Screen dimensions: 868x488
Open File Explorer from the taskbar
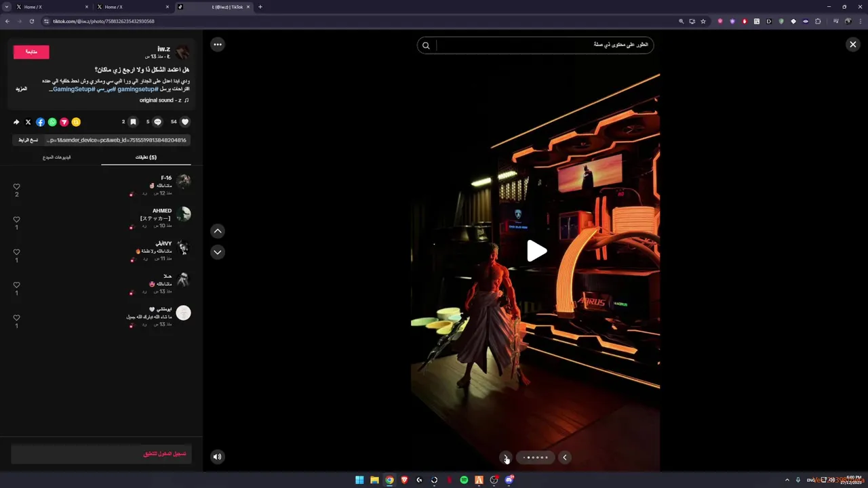pos(374,480)
